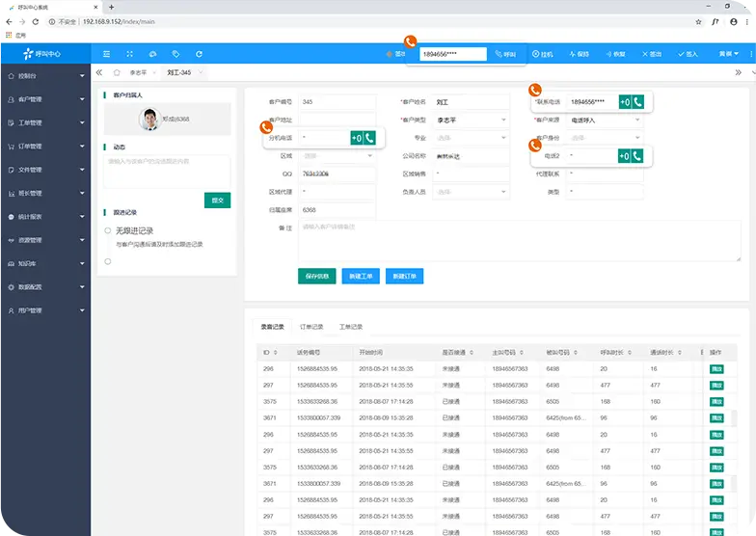
Task: Sort the table by the 被叫号码 column
Action: tap(575, 353)
